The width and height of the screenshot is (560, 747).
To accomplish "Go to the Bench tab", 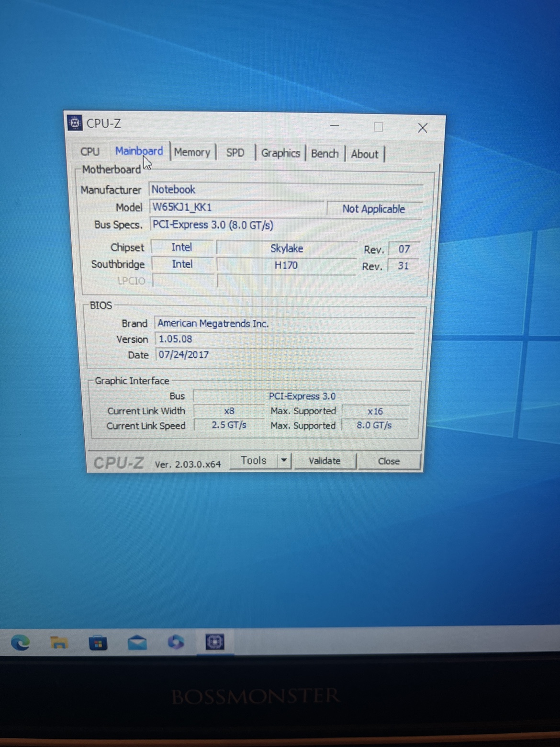I will (x=325, y=154).
